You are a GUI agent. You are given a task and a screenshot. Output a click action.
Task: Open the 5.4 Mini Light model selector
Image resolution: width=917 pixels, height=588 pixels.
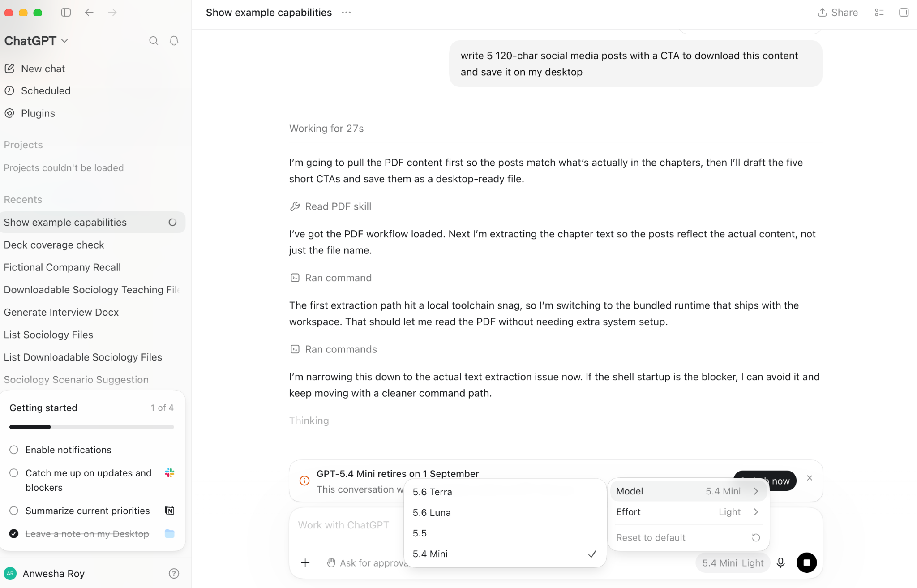point(733,563)
